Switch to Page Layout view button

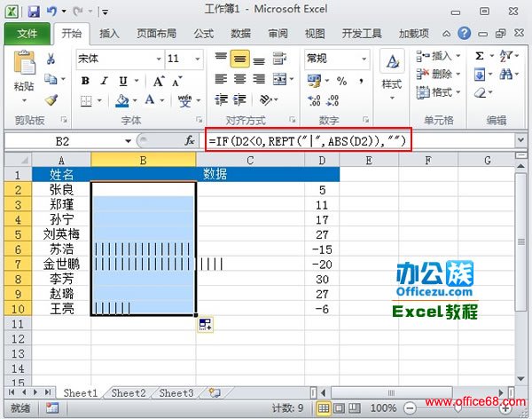tap(339, 408)
